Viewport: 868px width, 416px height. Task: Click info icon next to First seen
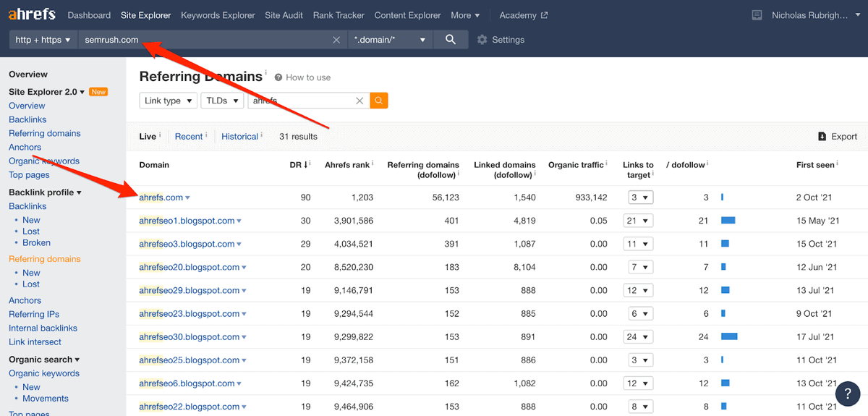coord(837,164)
